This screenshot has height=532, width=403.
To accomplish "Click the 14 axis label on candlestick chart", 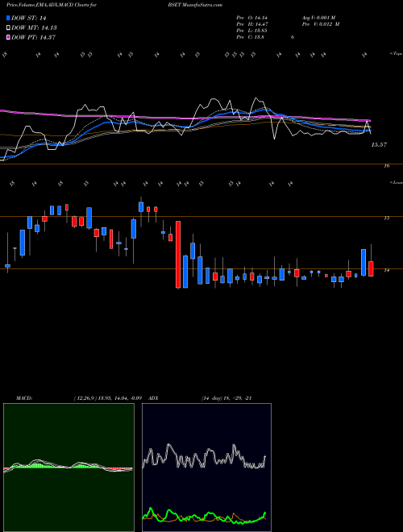I will click(x=386, y=270).
